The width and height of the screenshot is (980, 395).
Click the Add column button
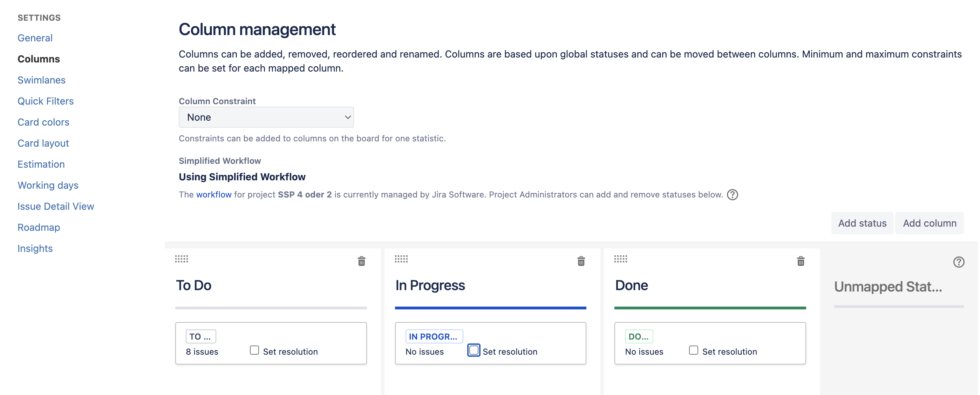(x=930, y=223)
